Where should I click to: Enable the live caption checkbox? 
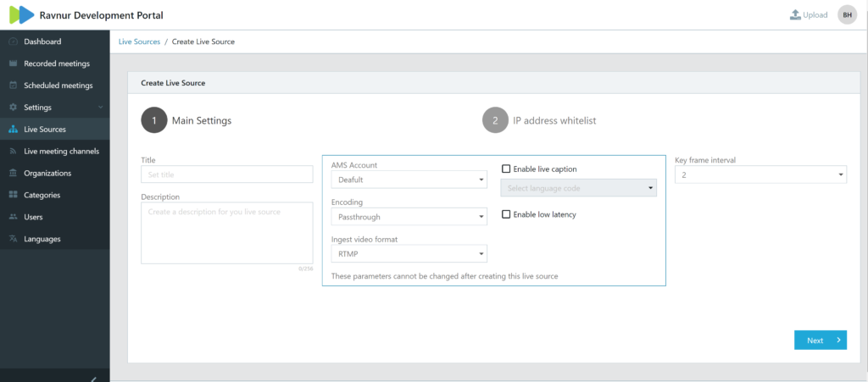(506, 169)
